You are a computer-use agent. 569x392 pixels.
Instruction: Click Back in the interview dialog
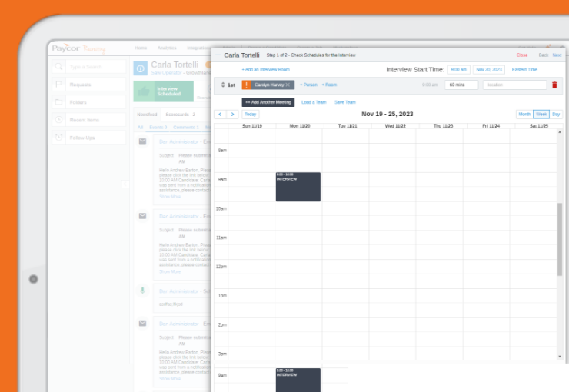543,55
